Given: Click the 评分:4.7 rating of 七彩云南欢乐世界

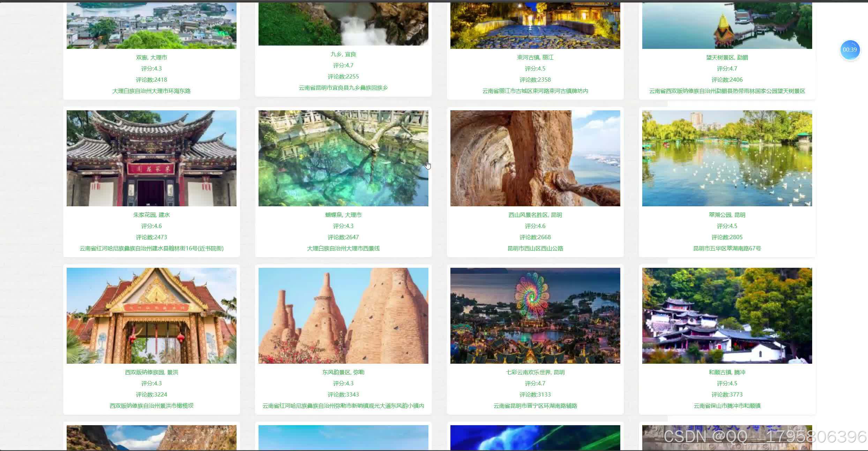Looking at the screenshot, I should point(535,384).
